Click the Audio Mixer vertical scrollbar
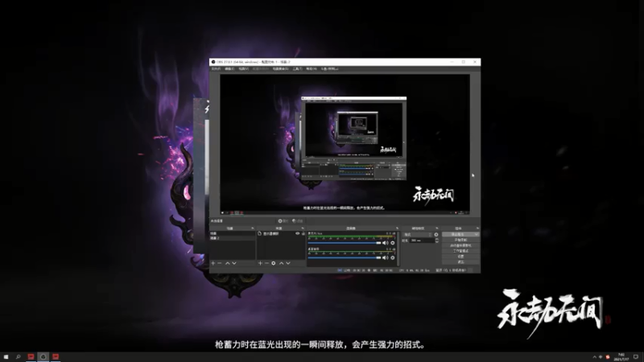 [398, 249]
